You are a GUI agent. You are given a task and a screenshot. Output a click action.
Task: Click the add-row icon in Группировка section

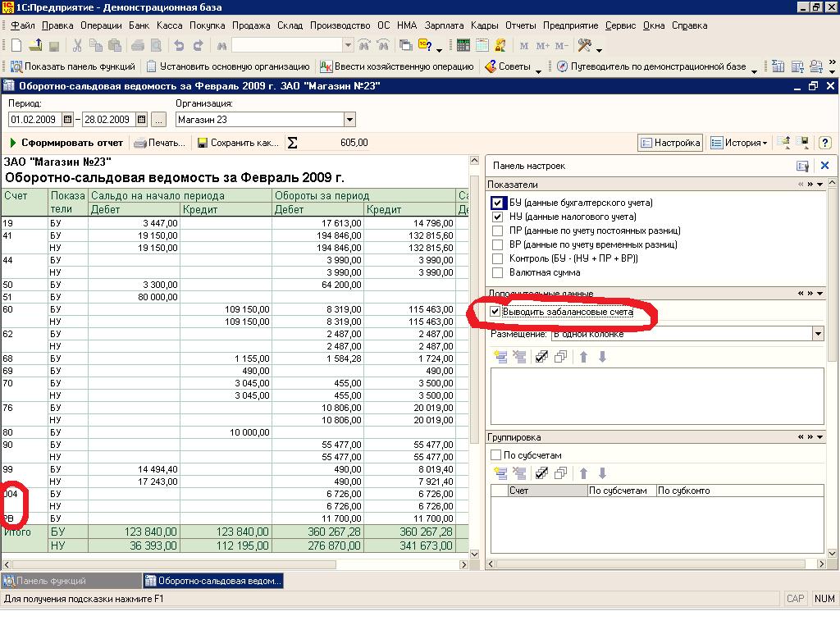pos(501,473)
